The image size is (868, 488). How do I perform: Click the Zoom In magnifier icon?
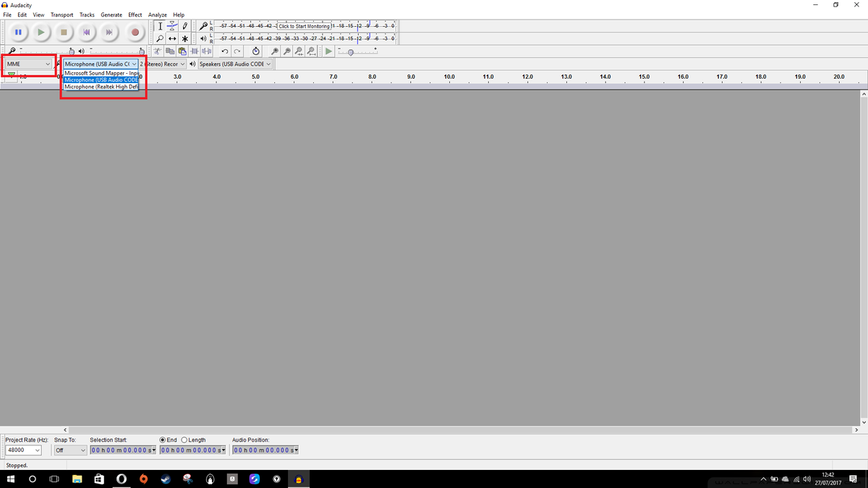tap(275, 51)
